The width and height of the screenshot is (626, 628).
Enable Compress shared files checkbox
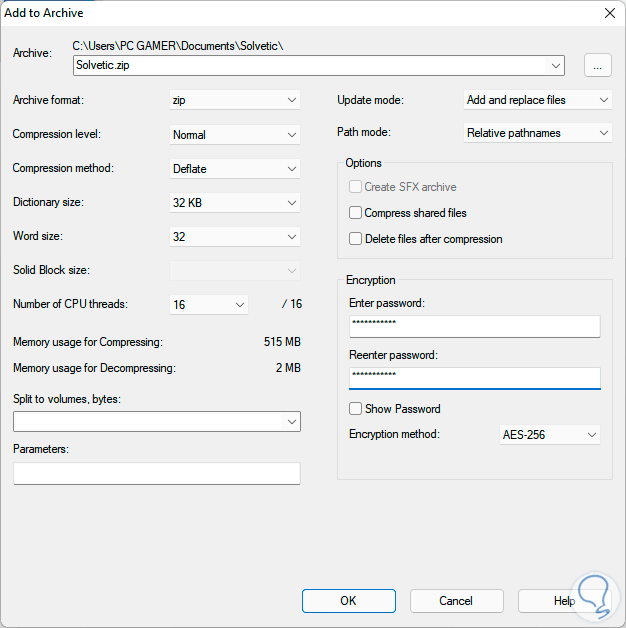(x=356, y=213)
